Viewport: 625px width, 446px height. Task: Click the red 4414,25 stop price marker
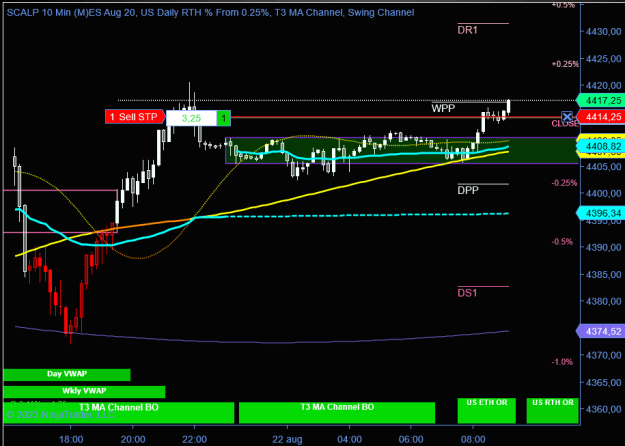click(x=601, y=117)
